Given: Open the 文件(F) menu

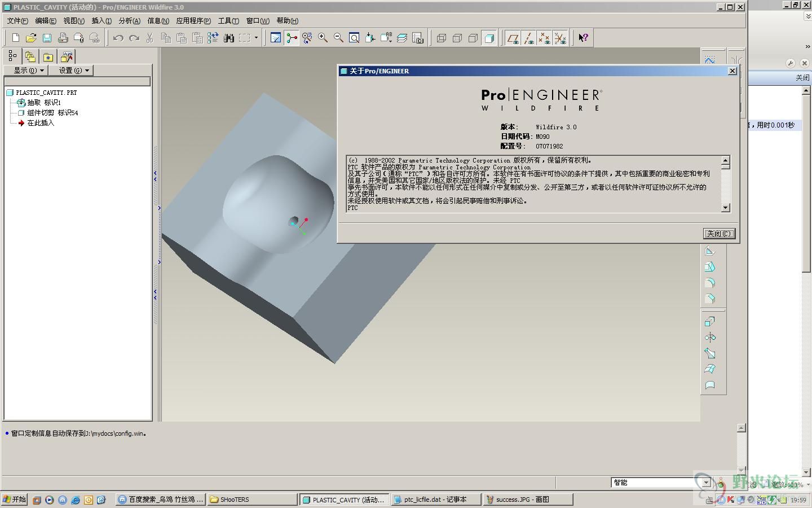Looking at the screenshot, I should [x=17, y=21].
